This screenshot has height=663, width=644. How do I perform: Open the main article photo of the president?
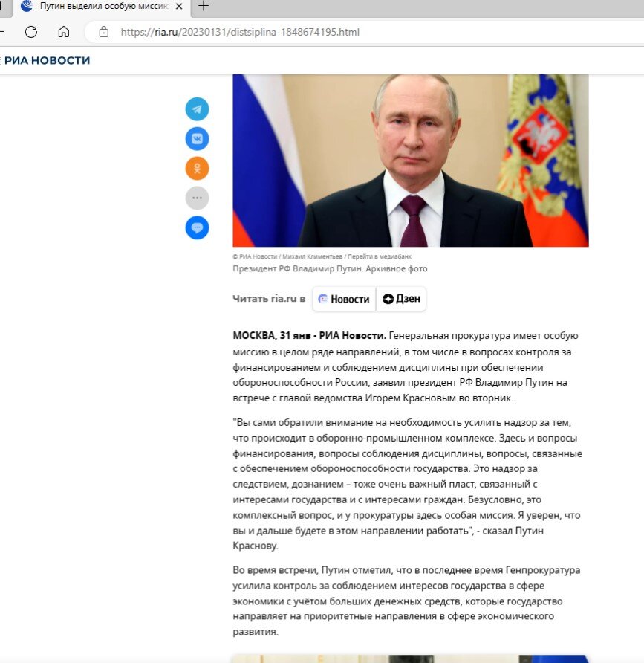[410, 161]
